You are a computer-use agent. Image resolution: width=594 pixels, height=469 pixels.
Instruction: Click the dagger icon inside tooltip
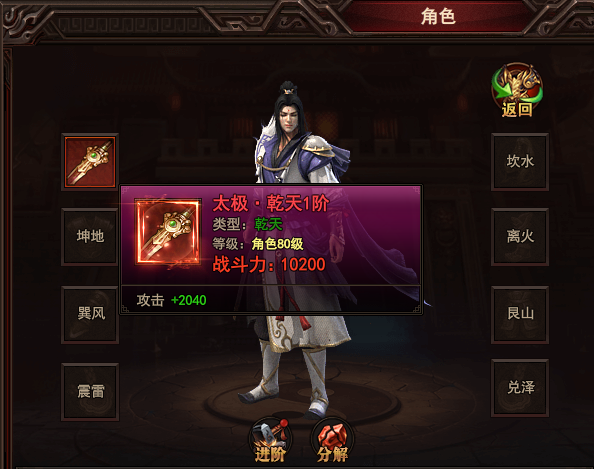168,232
